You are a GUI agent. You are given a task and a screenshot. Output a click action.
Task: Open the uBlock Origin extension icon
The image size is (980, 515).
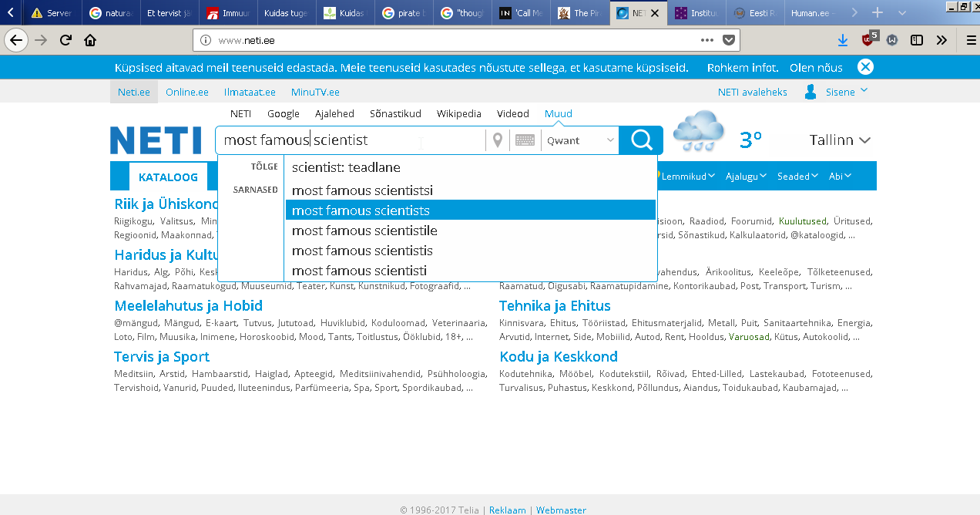point(869,39)
